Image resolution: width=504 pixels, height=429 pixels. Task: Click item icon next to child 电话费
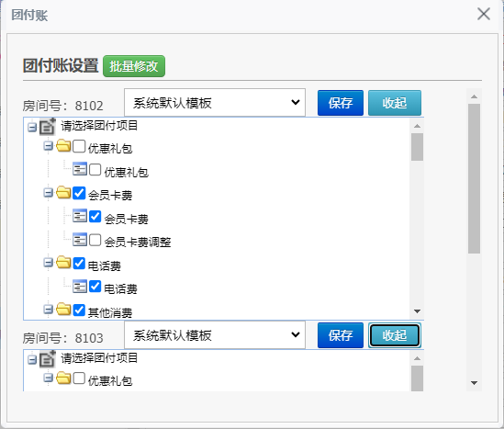coord(80,287)
